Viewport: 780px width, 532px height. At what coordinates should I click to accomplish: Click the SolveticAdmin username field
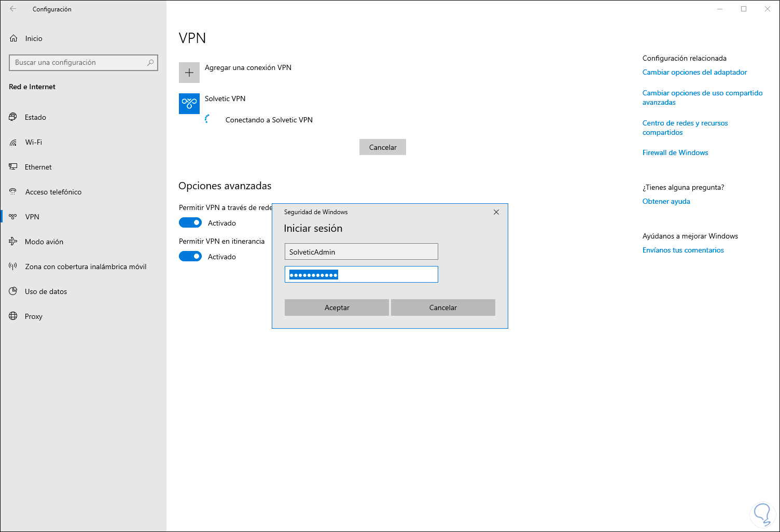tap(361, 251)
